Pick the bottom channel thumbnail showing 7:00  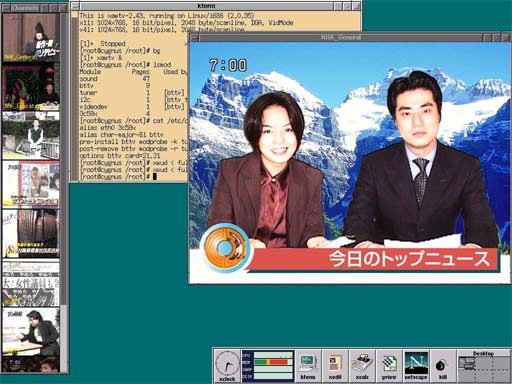tap(31, 364)
